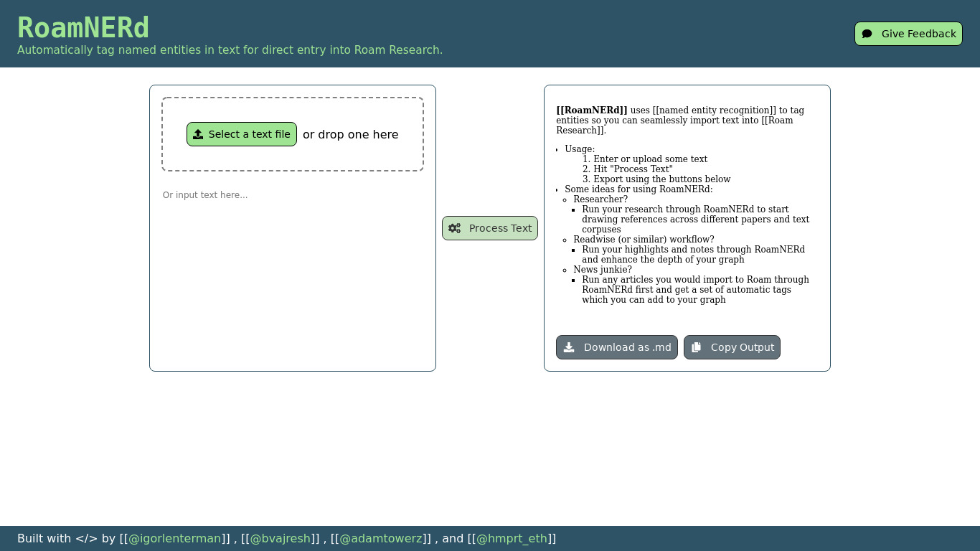Click the 'Readwise (or similar) workflow?' item
The width and height of the screenshot is (980, 551).
644,240
